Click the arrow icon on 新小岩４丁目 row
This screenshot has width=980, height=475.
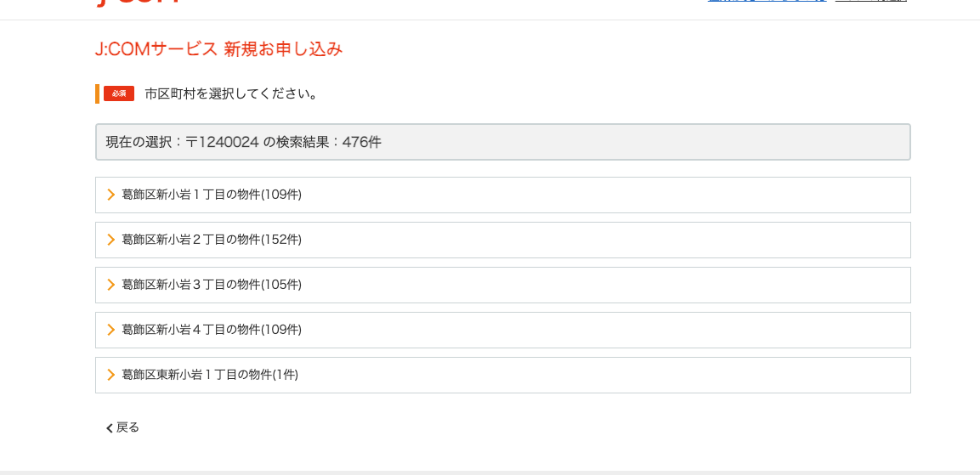coord(110,330)
